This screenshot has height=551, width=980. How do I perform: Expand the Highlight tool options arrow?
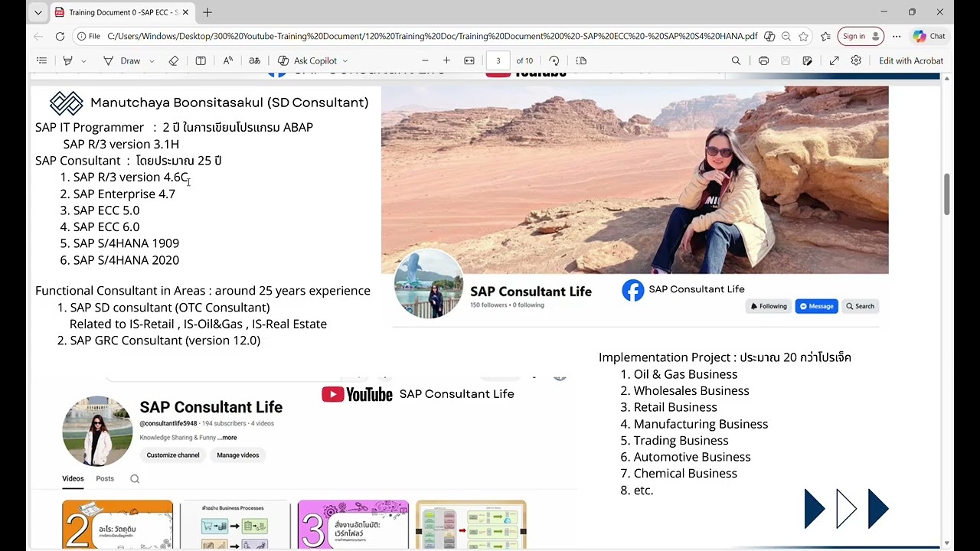(x=83, y=60)
